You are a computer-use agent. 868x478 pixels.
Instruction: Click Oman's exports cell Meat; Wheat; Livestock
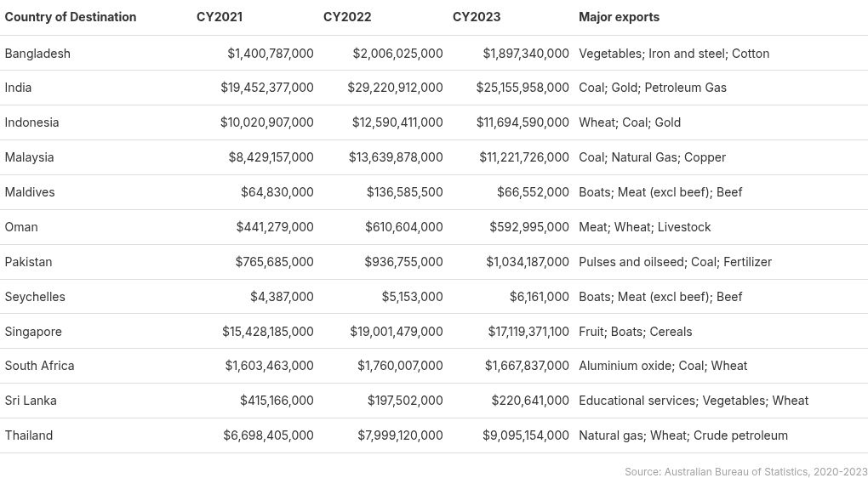tap(644, 227)
